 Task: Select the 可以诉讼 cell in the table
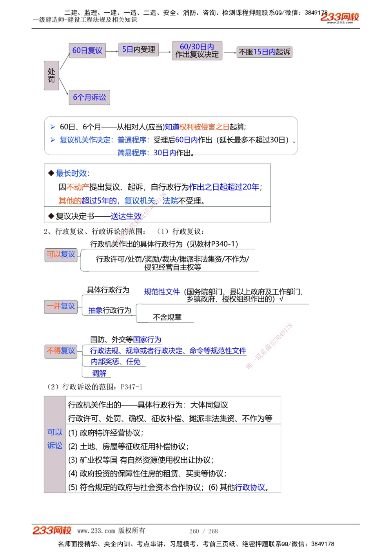point(54,439)
